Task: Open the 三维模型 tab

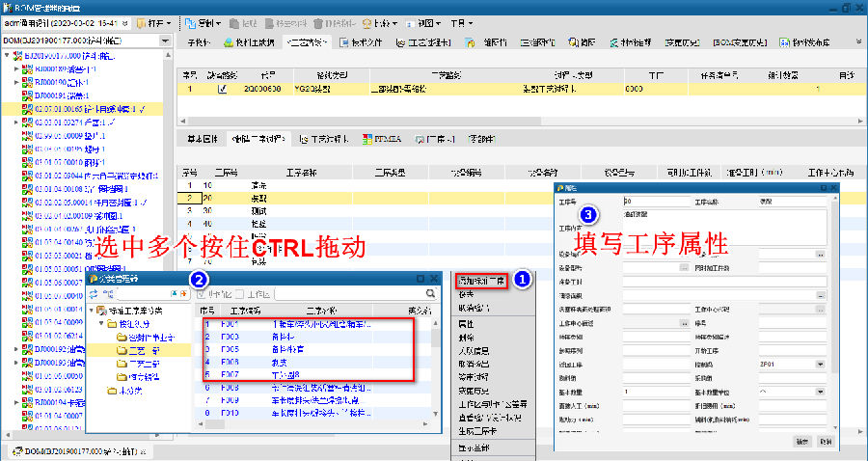Action: tap(537, 42)
